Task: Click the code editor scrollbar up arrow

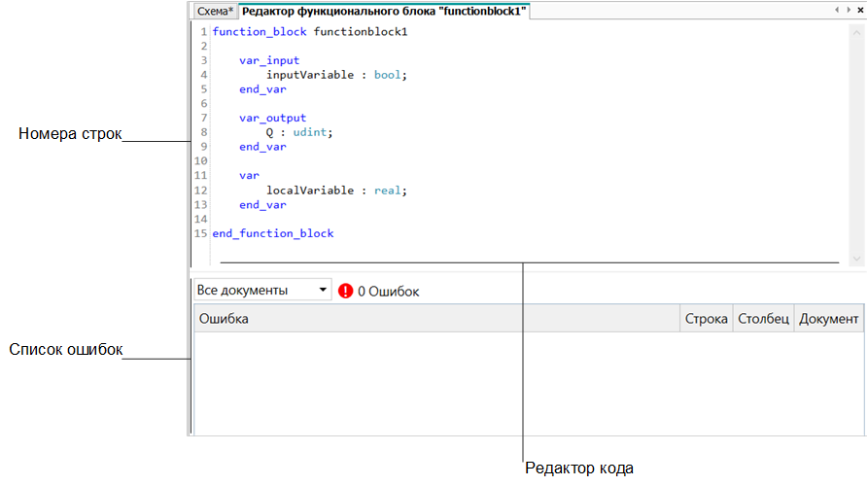Action: coord(856,32)
